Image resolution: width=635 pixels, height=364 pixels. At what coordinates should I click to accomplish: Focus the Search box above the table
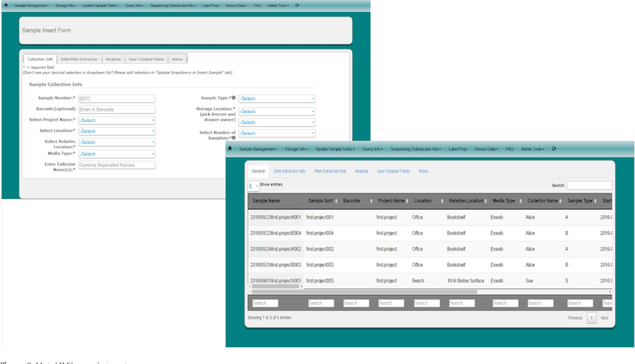(589, 186)
